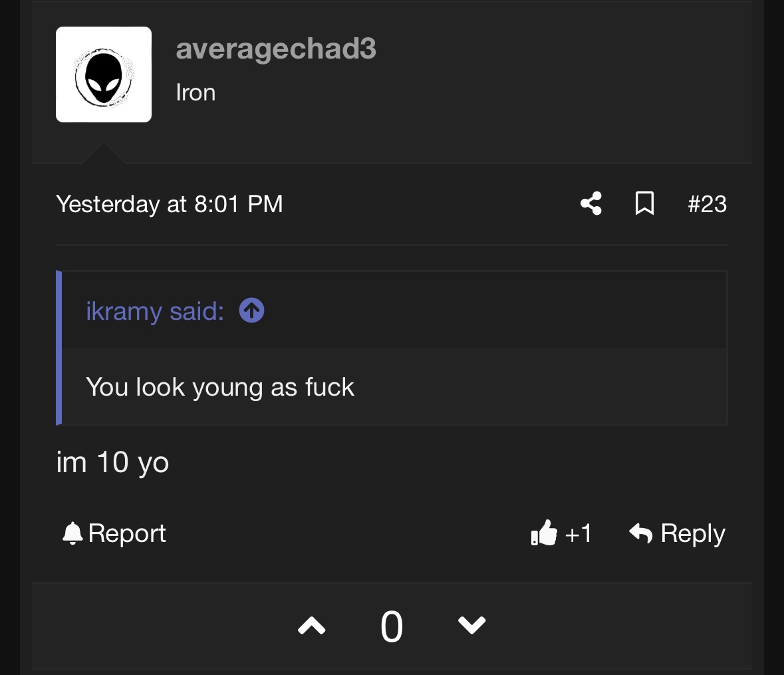
Task: Click the curved reply arrow icon
Action: coord(640,533)
